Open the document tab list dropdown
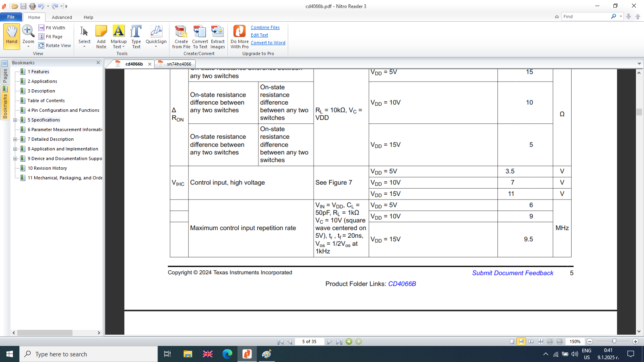 click(639, 64)
